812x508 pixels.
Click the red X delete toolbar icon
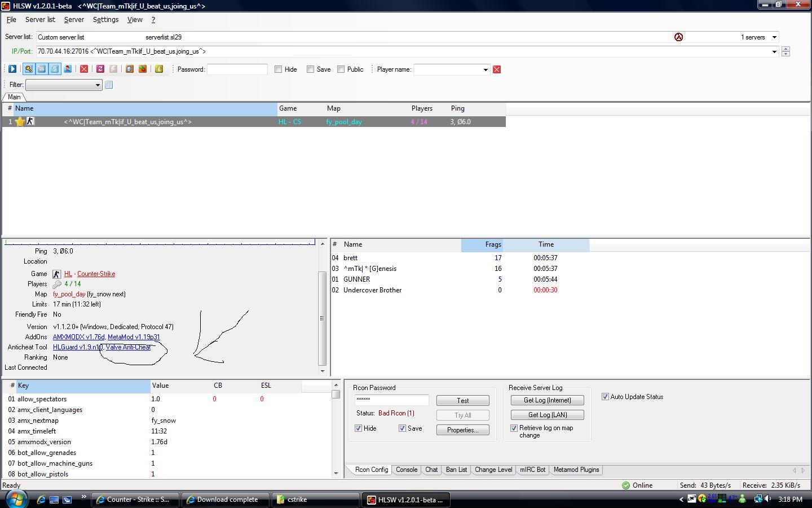point(84,69)
